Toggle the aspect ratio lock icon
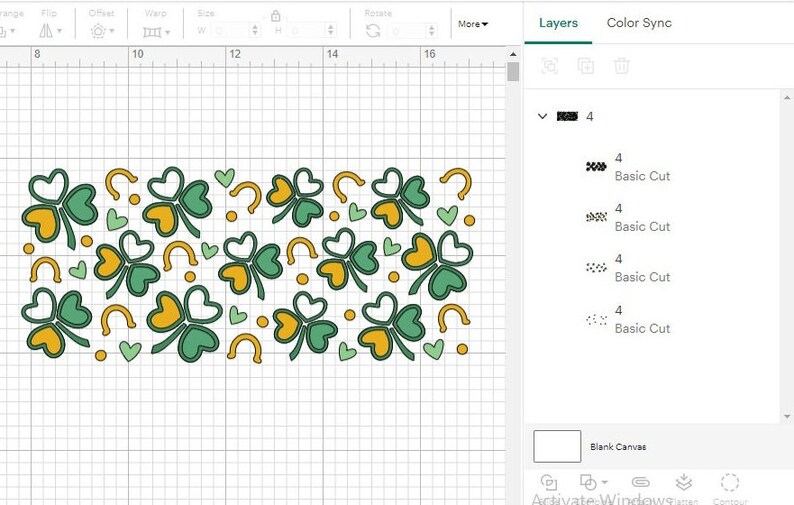 275,16
